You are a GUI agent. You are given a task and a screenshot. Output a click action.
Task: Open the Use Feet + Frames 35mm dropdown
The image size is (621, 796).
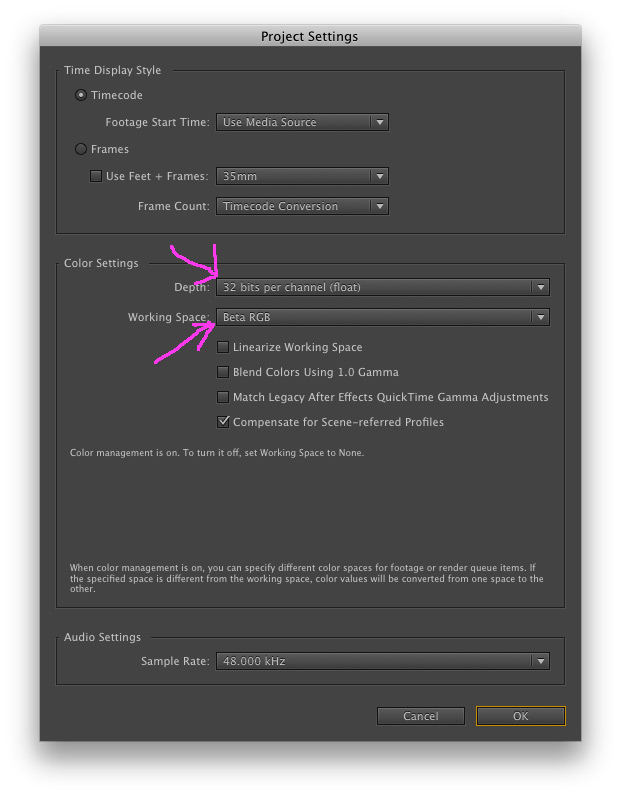[x=302, y=176]
